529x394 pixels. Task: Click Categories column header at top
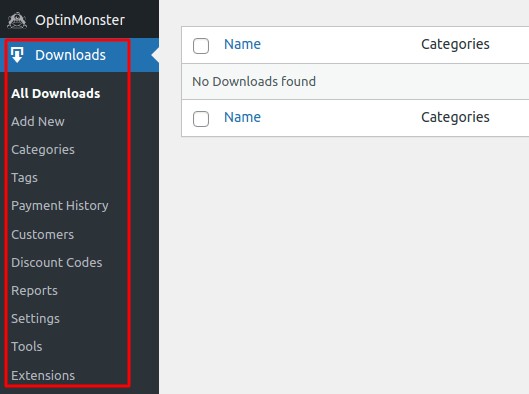(455, 45)
